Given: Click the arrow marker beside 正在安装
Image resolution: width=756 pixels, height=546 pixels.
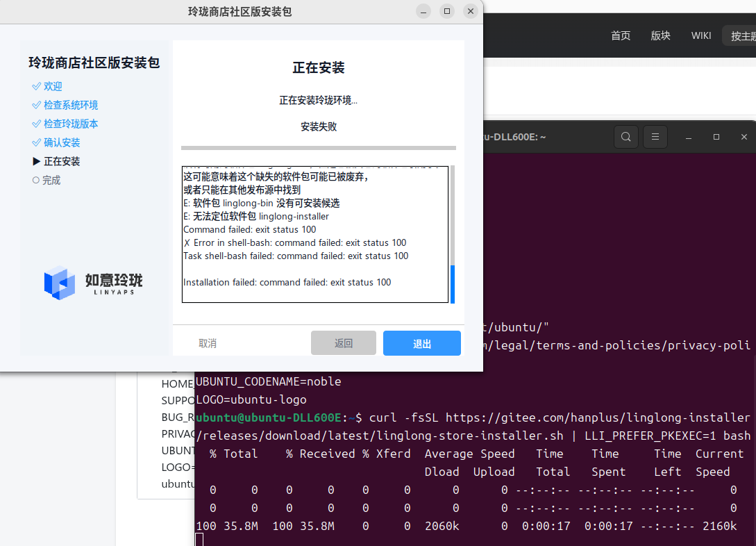Looking at the screenshot, I should [36, 161].
